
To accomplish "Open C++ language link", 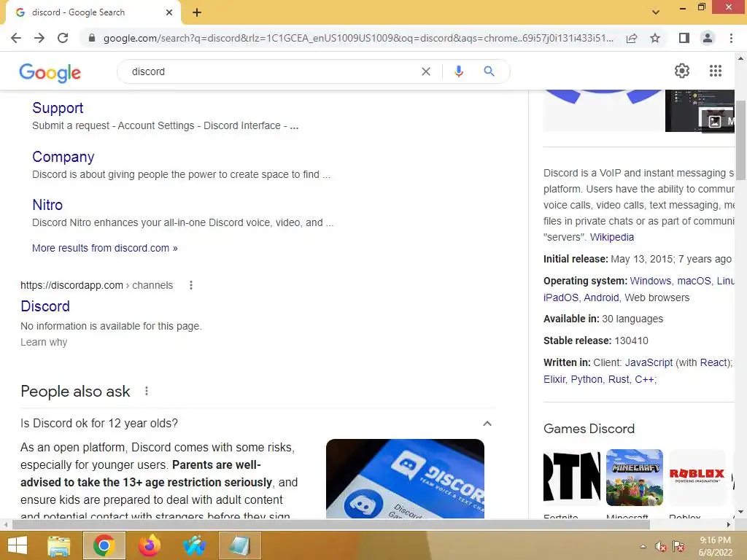I will [x=645, y=379].
